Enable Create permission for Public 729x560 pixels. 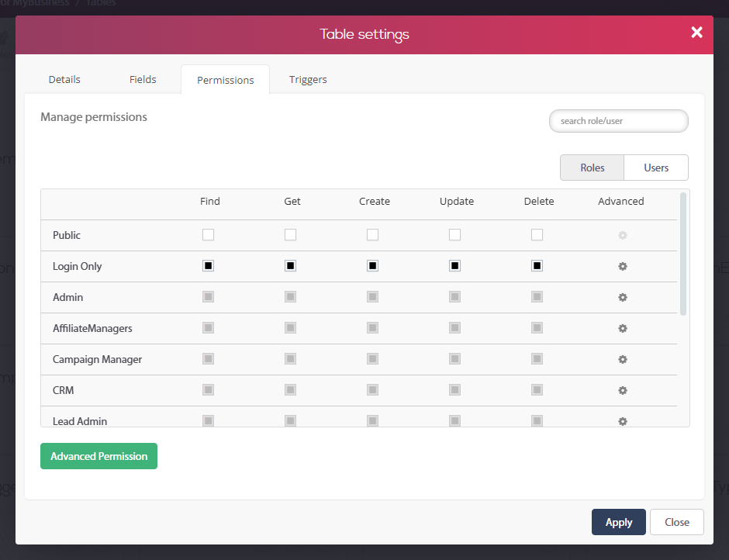click(372, 235)
